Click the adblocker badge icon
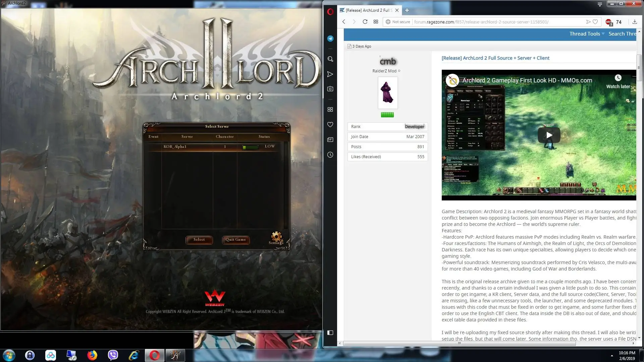The height and width of the screenshot is (362, 644). click(609, 22)
